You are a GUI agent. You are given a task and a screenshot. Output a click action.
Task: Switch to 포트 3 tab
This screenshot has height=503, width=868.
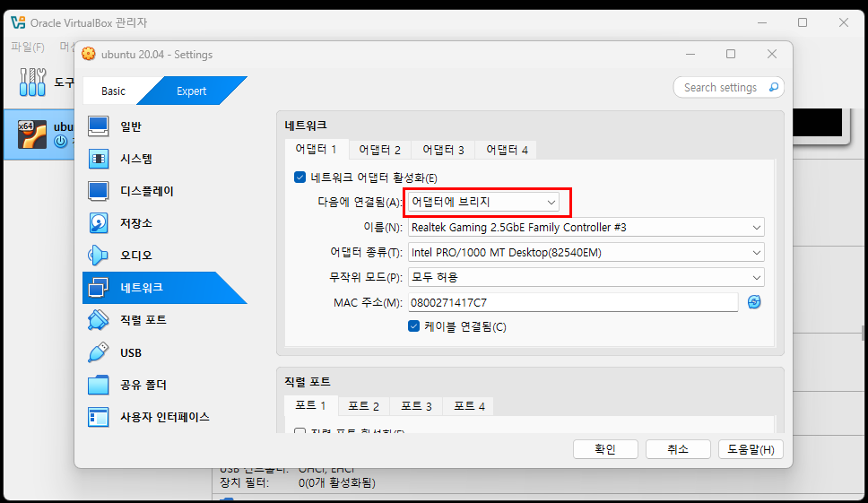416,406
